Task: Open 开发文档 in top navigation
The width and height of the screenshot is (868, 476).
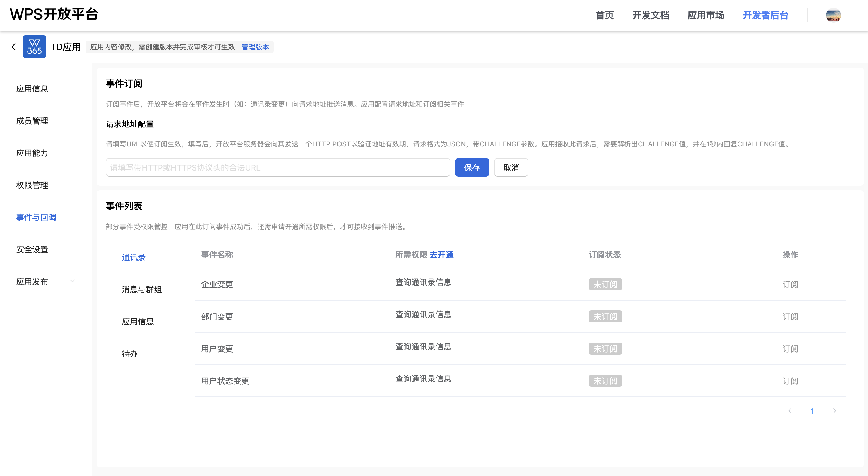Action: (x=650, y=15)
